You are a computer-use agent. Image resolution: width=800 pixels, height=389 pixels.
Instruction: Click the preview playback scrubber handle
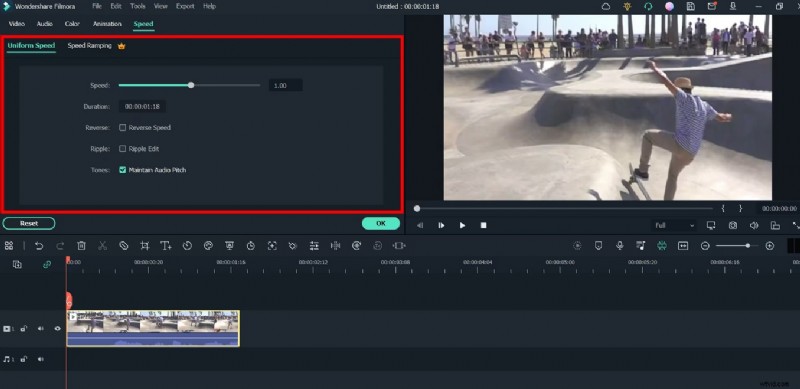pos(417,208)
